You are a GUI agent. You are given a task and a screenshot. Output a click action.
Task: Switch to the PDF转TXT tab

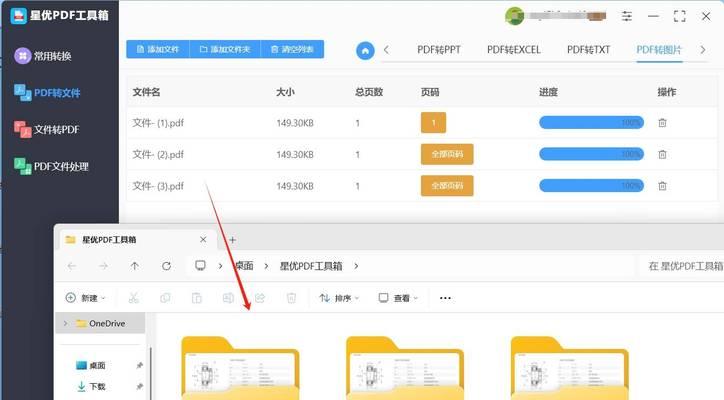click(x=588, y=50)
